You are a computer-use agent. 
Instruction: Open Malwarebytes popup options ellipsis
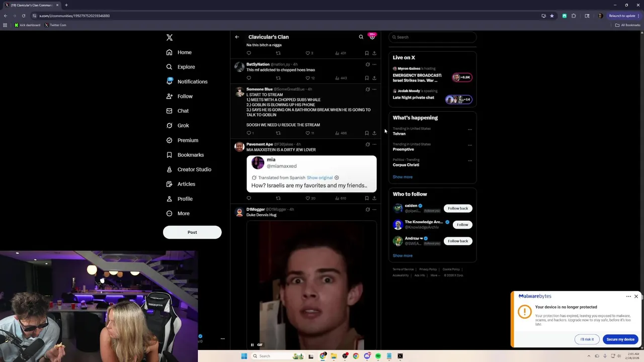pos(628,297)
